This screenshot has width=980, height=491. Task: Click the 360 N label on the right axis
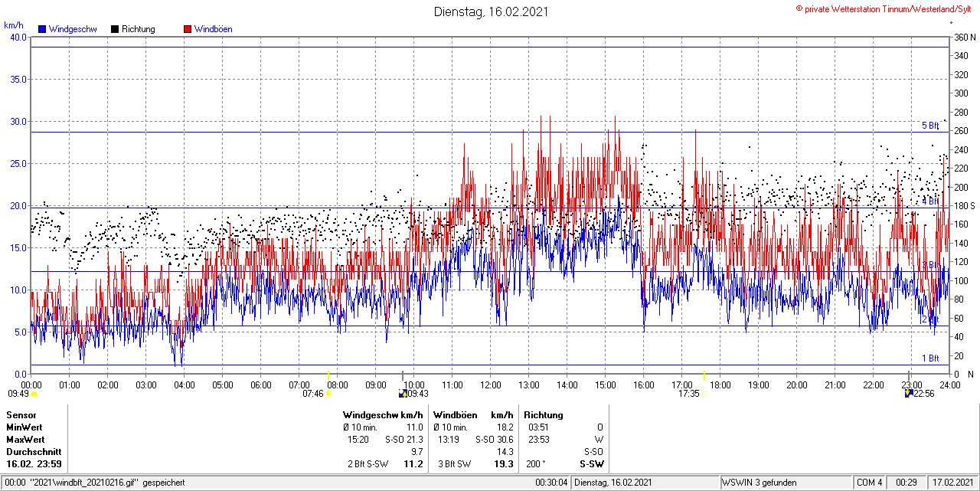click(964, 37)
